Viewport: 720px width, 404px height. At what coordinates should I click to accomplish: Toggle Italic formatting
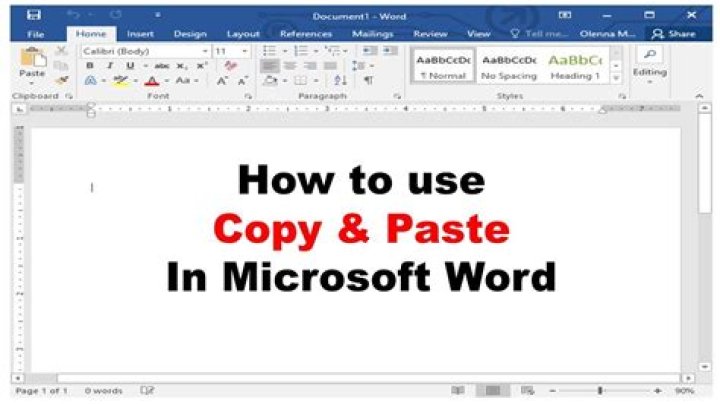(110, 66)
